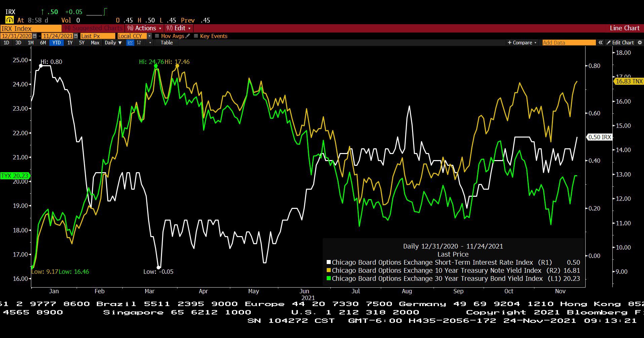The height and width of the screenshot is (338, 644).
Task: Select the 3D range tab
Action: (18, 43)
